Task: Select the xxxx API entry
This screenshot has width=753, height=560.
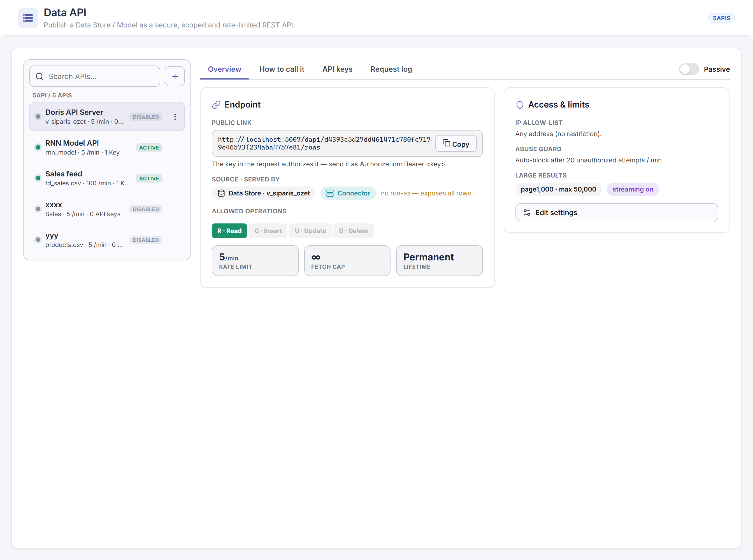Action: 107,209
